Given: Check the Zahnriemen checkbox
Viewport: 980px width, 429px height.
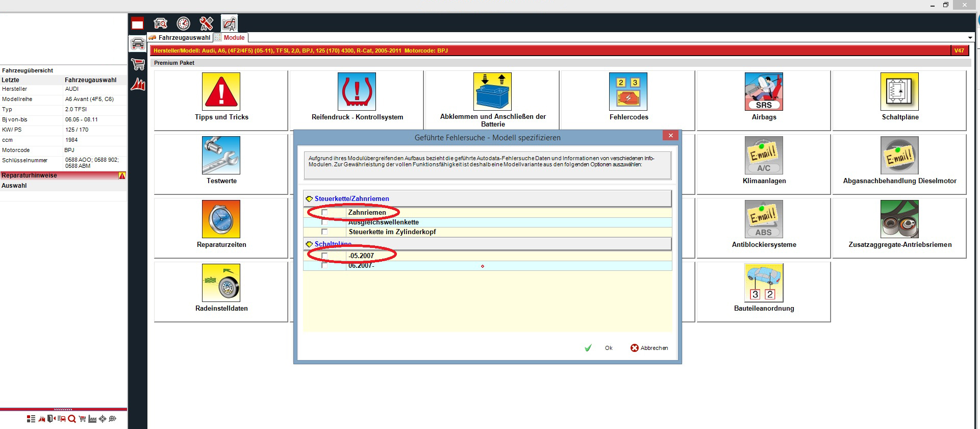Looking at the screenshot, I should (324, 213).
